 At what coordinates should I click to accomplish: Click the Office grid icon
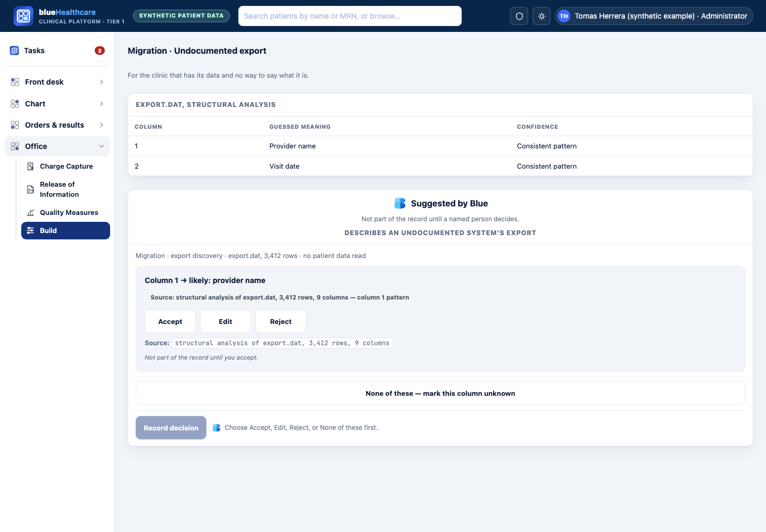pyautogui.click(x=15, y=146)
